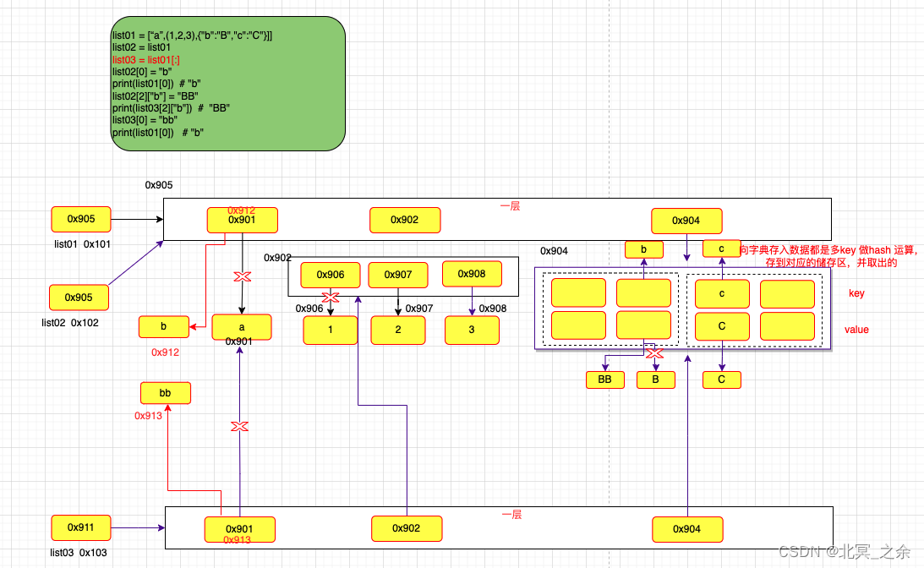
Task: Select the value box containing 2
Action: (398, 330)
